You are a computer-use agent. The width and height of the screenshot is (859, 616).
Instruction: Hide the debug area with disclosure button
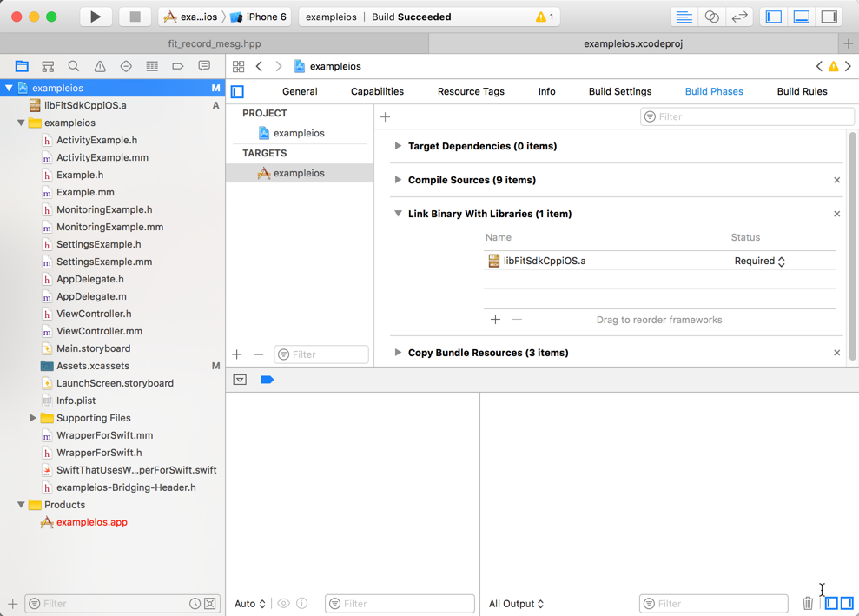(240, 380)
